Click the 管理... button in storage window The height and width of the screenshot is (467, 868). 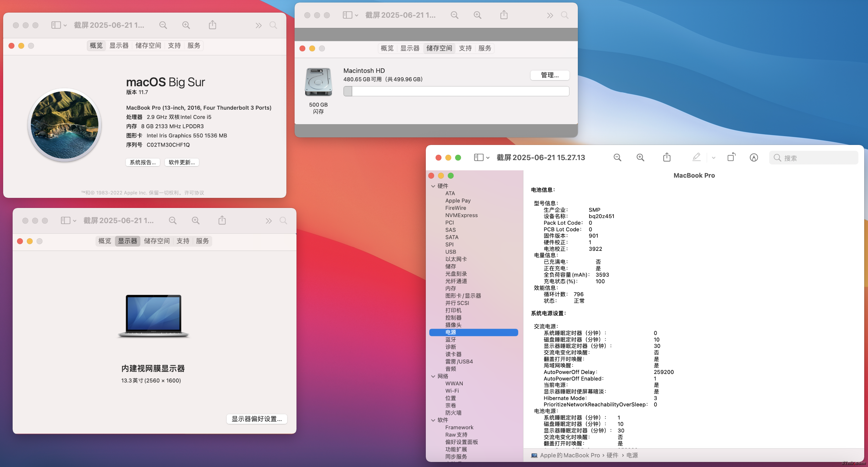pyautogui.click(x=549, y=75)
